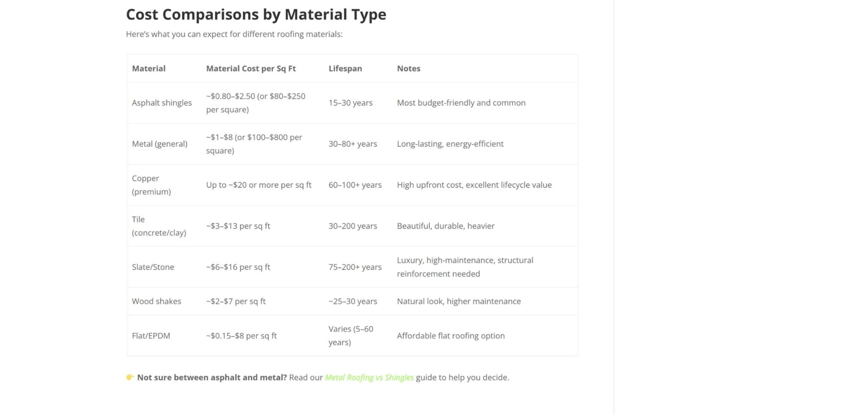This screenshot has height=415, width=868.
Task: Select the Flat/EPDM material cell
Action: [151, 336]
